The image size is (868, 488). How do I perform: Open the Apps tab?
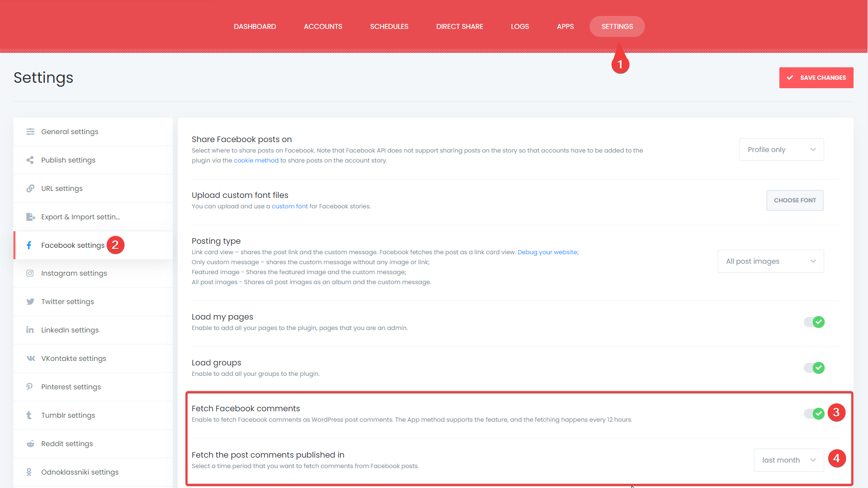(x=565, y=26)
